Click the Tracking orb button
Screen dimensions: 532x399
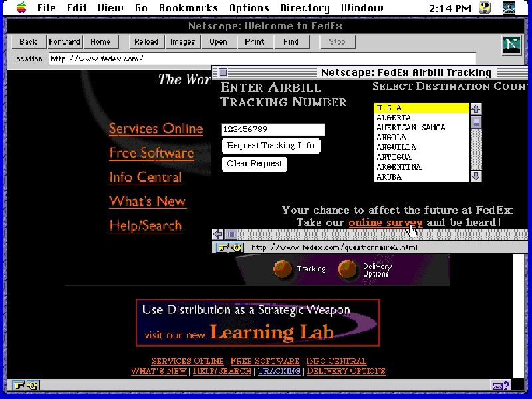[x=283, y=269]
